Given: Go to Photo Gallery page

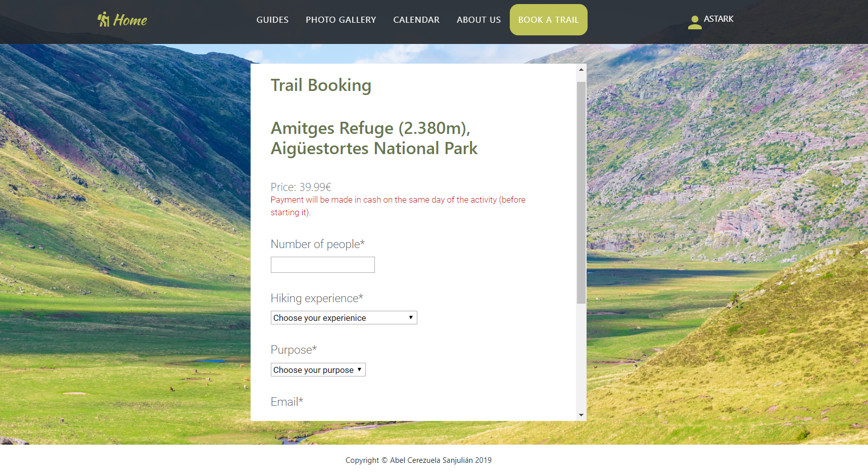Looking at the screenshot, I should pyautogui.click(x=341, y=20).
